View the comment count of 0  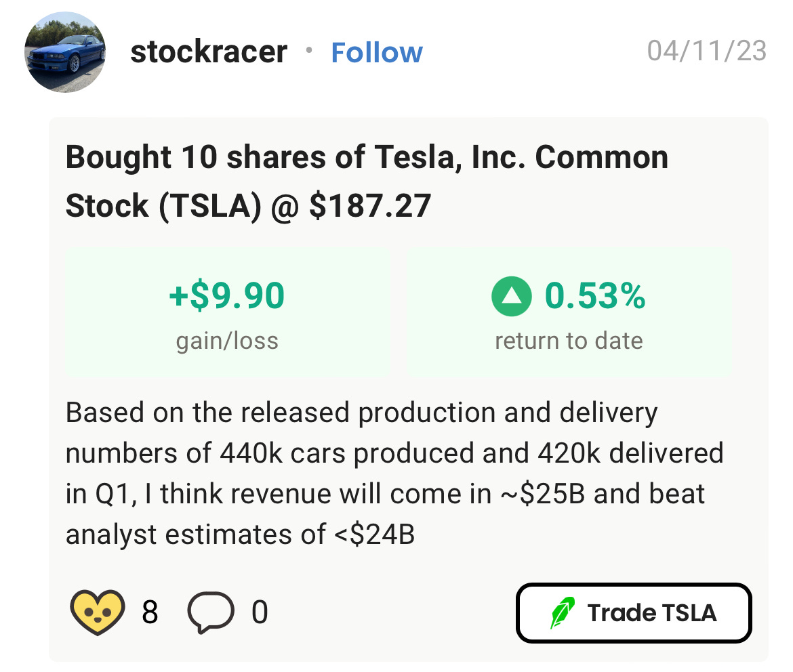pyautogui.click(x=260, y=612)
